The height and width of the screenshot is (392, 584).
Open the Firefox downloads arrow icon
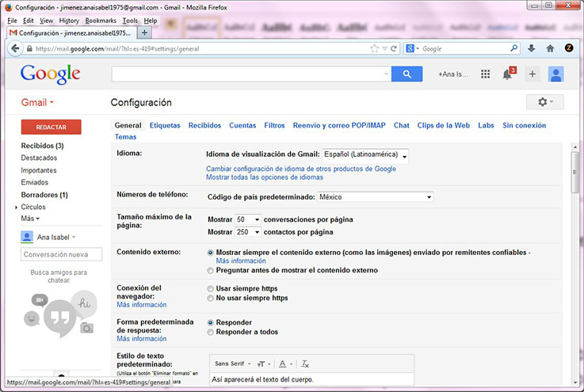click(x=532, y=48)
